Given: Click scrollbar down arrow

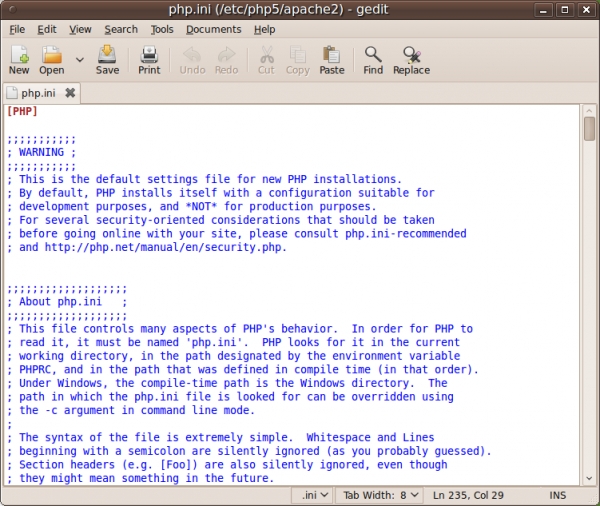Looking at the screenshot, I should coord(589,478).
